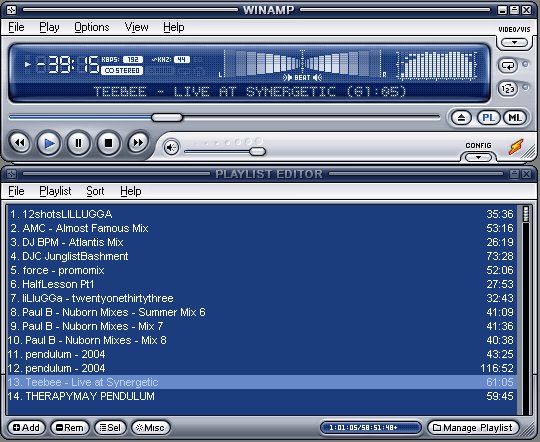Open the main File menu in Winamp
Screen dimensions: 540x442
[16, 27]
